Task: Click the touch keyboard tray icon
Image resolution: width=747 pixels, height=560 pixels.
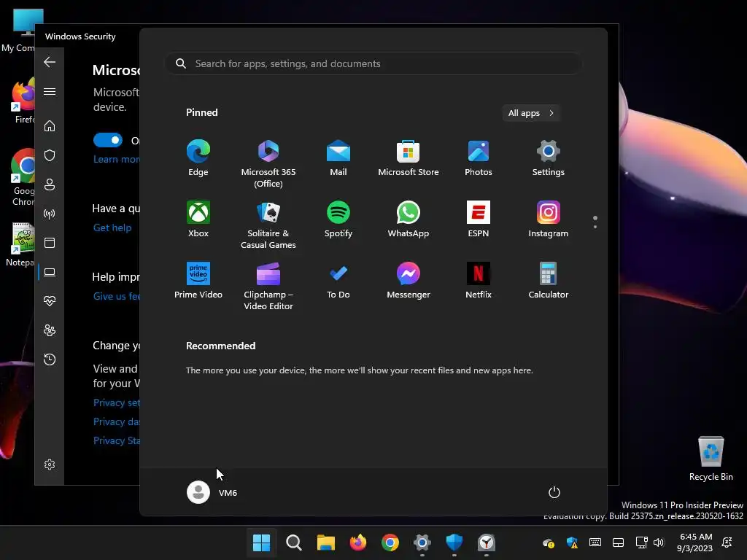Action: [595, 542]
